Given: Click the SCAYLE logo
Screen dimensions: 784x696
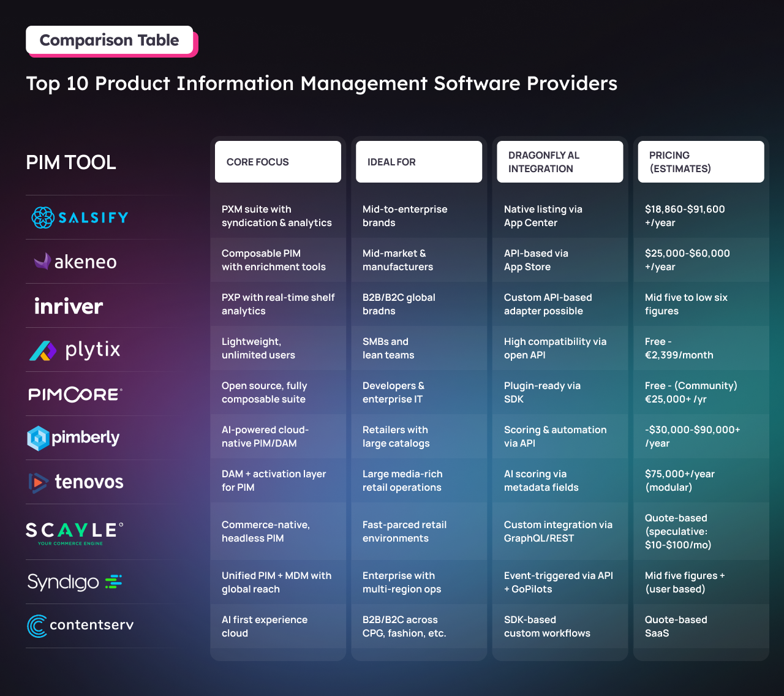Looking at the screenshot, I should click(x=75, y=533).
